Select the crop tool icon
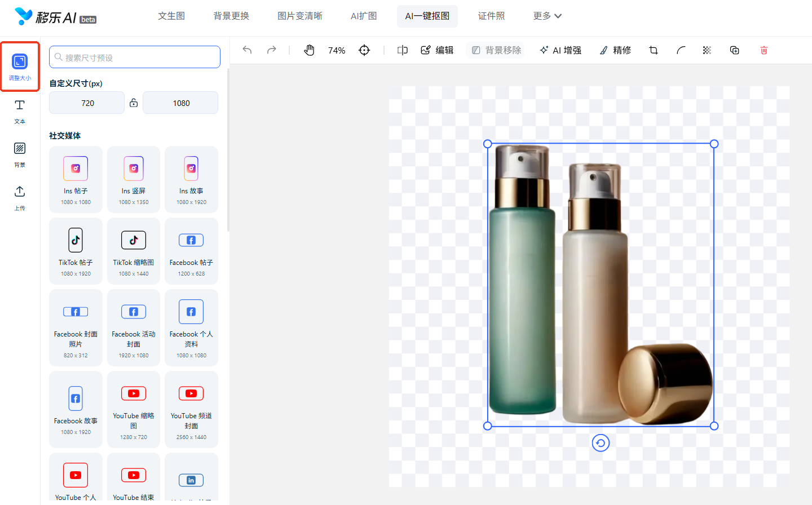Image resolution: width=812 pixels, height=505 pixels. (x=654, y=50)
